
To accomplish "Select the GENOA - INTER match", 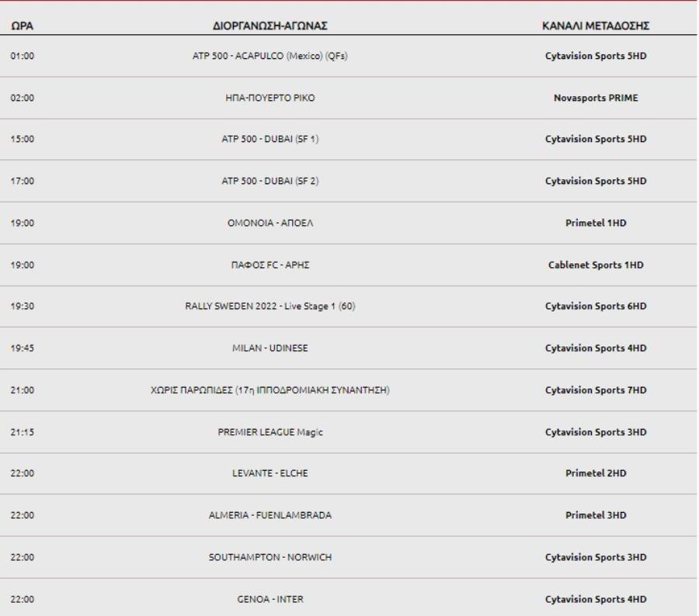I will (x=270, y=600).
